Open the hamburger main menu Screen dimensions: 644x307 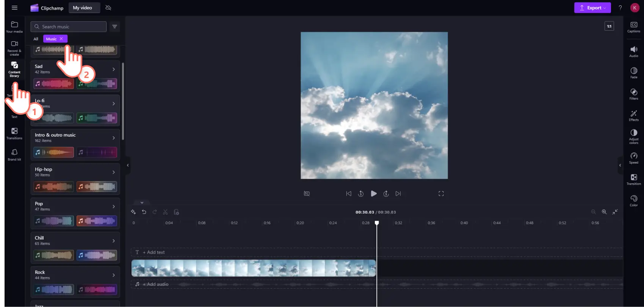pos(14,8)
